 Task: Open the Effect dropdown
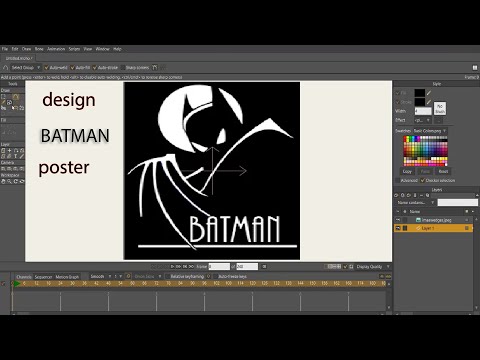coord(422,120)
